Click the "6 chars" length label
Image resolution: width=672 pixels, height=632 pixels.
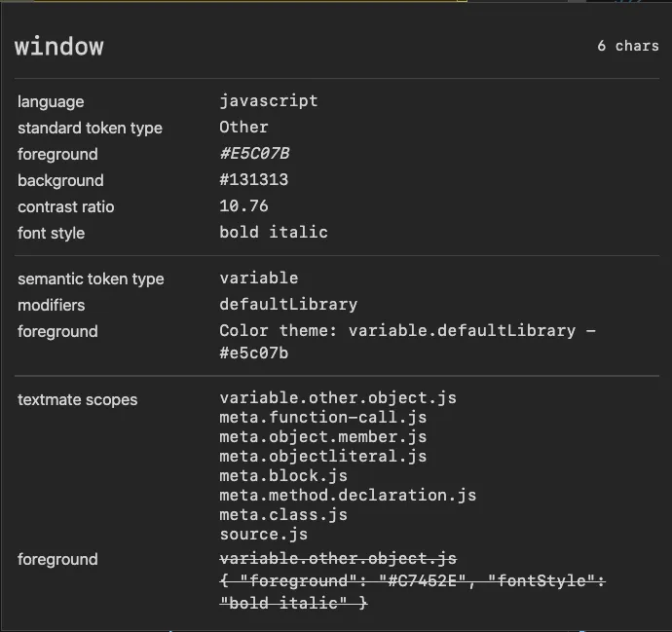pyautogui.click(x=627, y=46)
